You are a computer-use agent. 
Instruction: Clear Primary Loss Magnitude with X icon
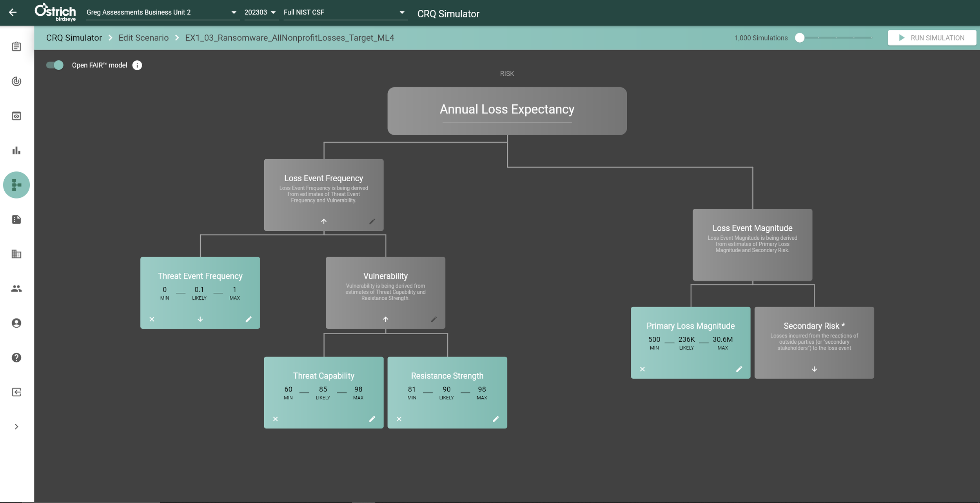[642, 369]
